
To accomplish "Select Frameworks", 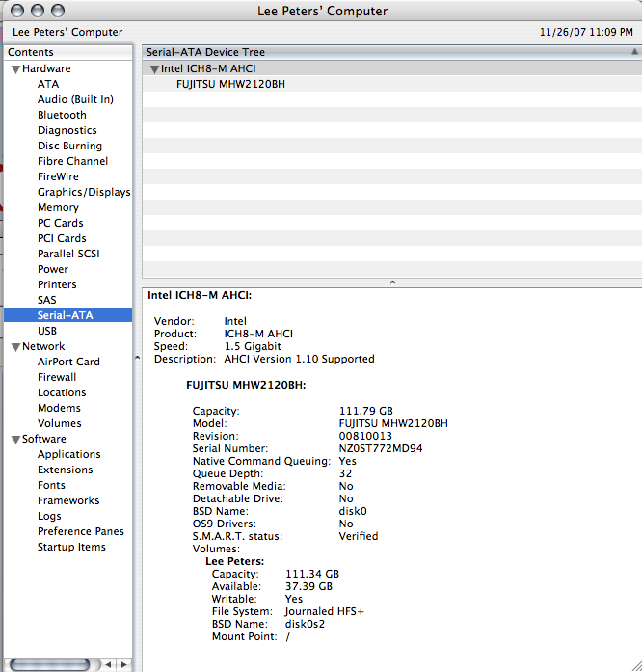I will coord(68,500).
